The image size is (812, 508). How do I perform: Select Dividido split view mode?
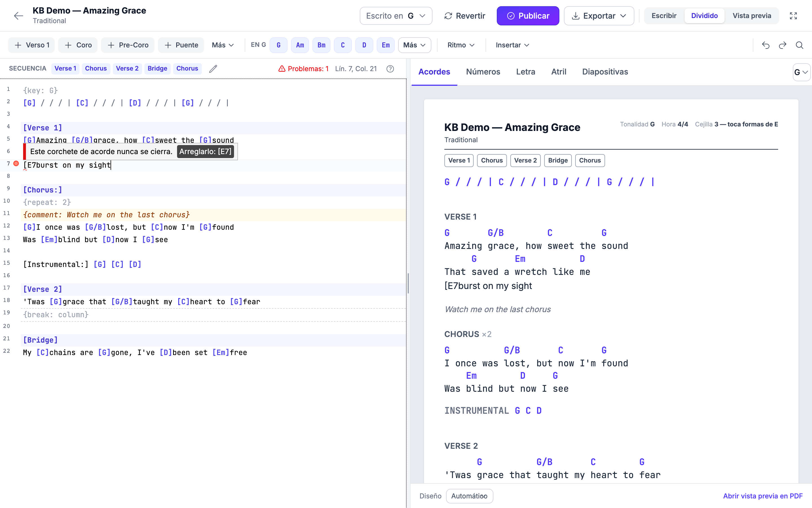coord(704,16)
